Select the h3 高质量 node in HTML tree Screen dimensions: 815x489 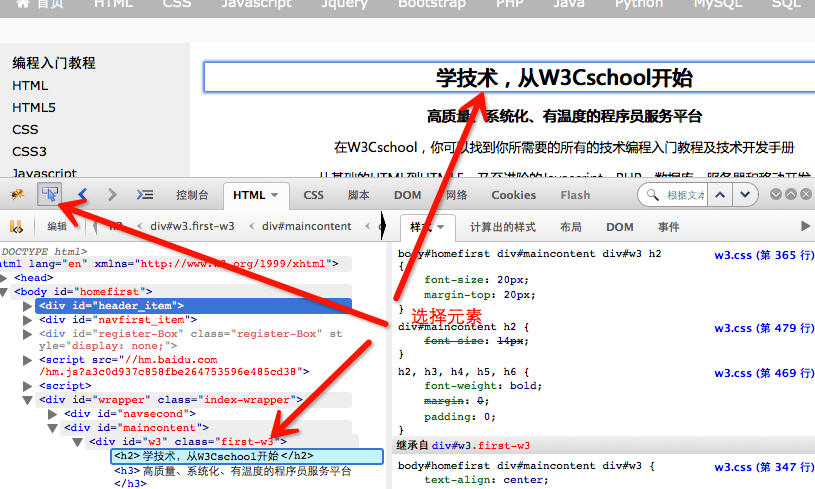coord(232,477)
